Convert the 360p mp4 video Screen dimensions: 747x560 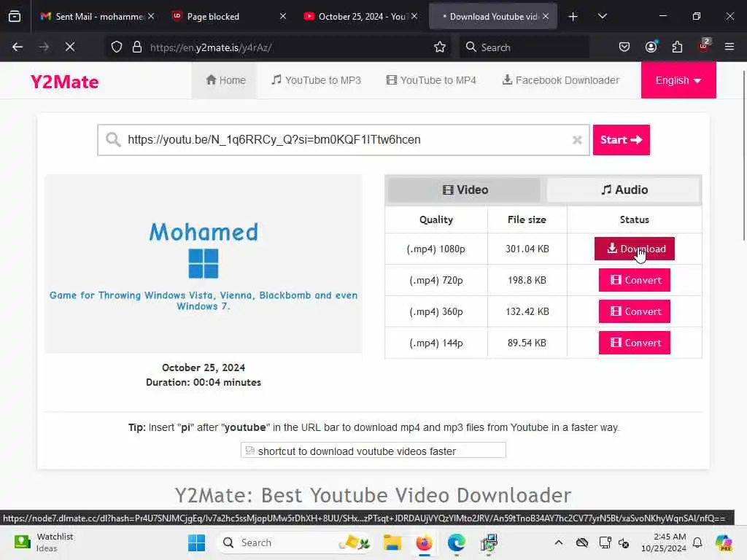tap(635, 311)
